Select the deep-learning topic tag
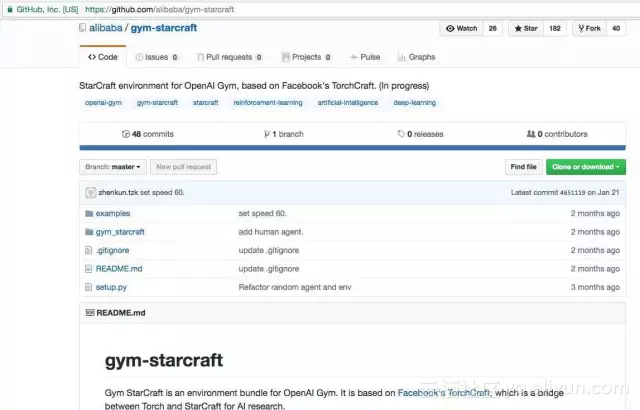The height and width of the screenshot is (410, 640). [415, 103]
